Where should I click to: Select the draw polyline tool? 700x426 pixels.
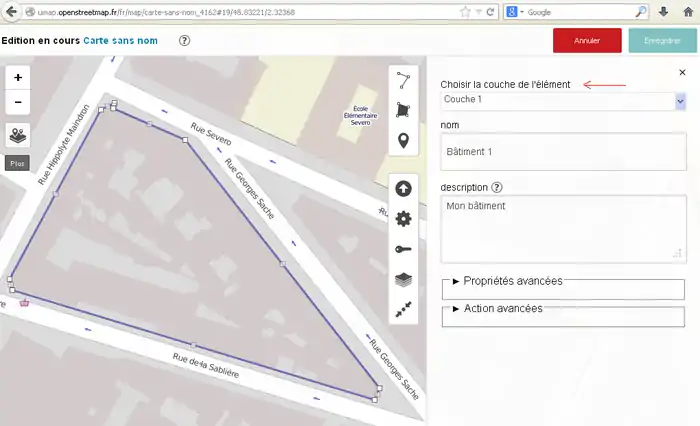pyautogui.click(x=403, y=81)
